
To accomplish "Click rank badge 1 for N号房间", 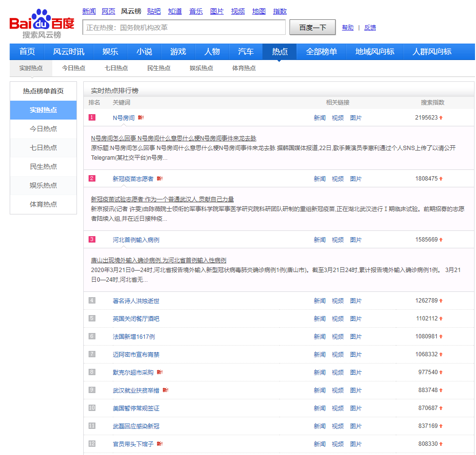I will [92, 118].
